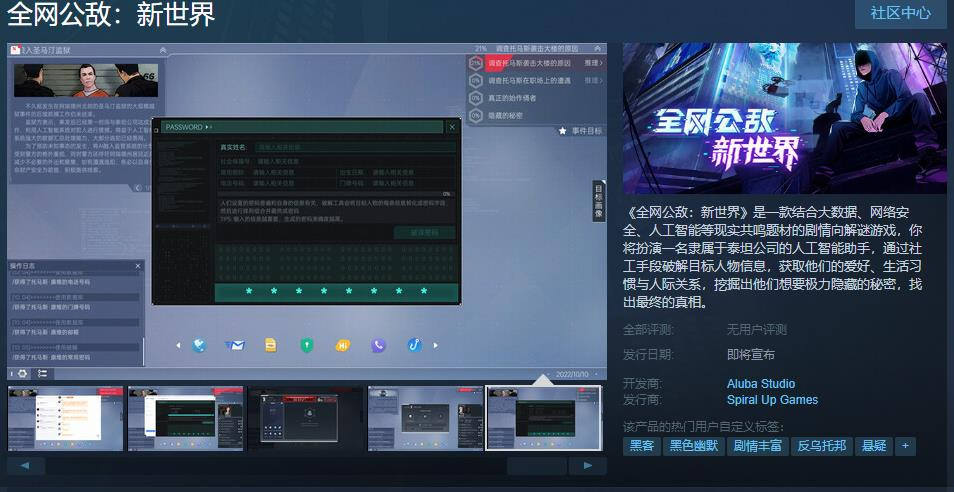Click the 真实姓名 input field
The height and width of the screenshot is (492, 954).
pyautogui.click(x=356, y=147)
